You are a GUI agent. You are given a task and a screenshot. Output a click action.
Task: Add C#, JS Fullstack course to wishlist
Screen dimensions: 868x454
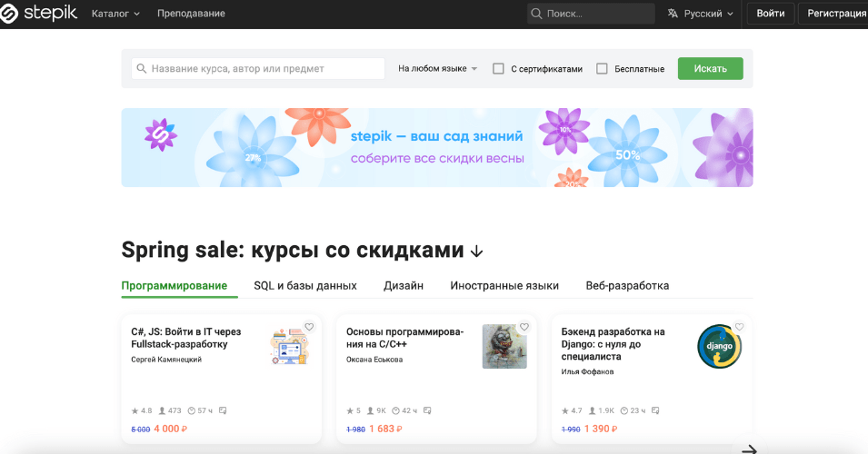click(309, 327)
